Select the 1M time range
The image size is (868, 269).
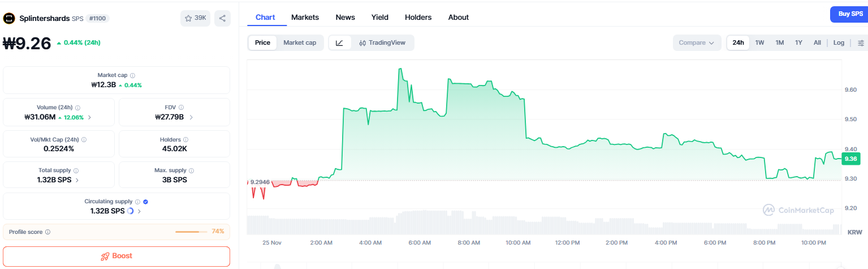coord(780,42)
